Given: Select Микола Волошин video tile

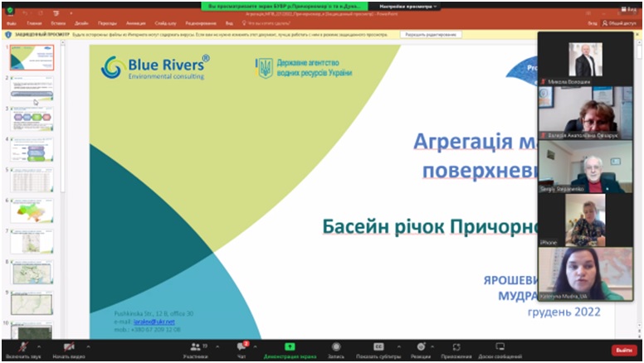Looking at the screenshot, I should [585, 59].
